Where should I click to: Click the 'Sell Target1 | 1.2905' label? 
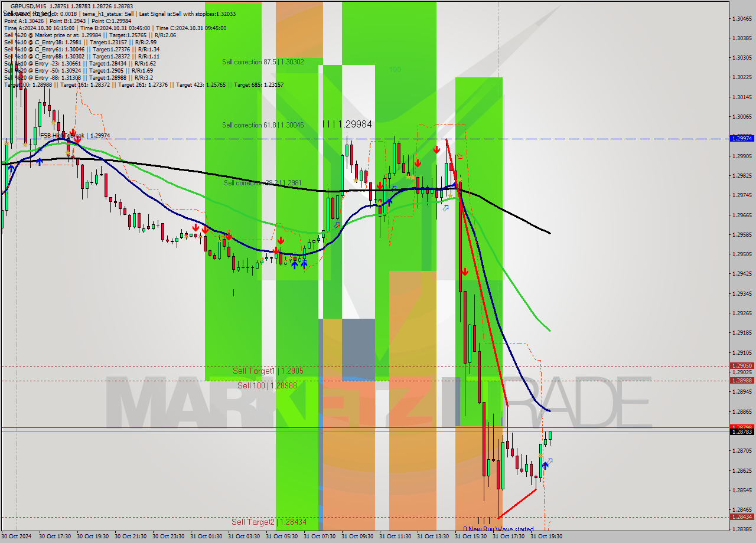(268, 371)
